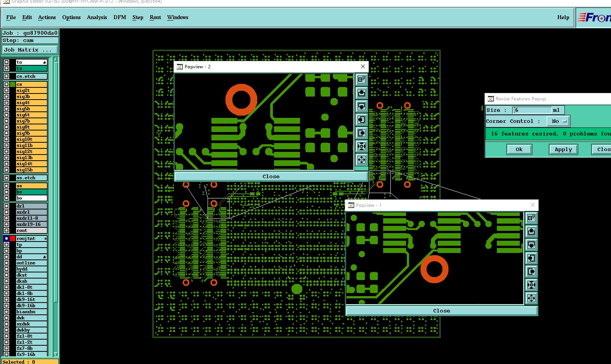Open the Windows menu

pyautogui.click(x=177, y=18)
